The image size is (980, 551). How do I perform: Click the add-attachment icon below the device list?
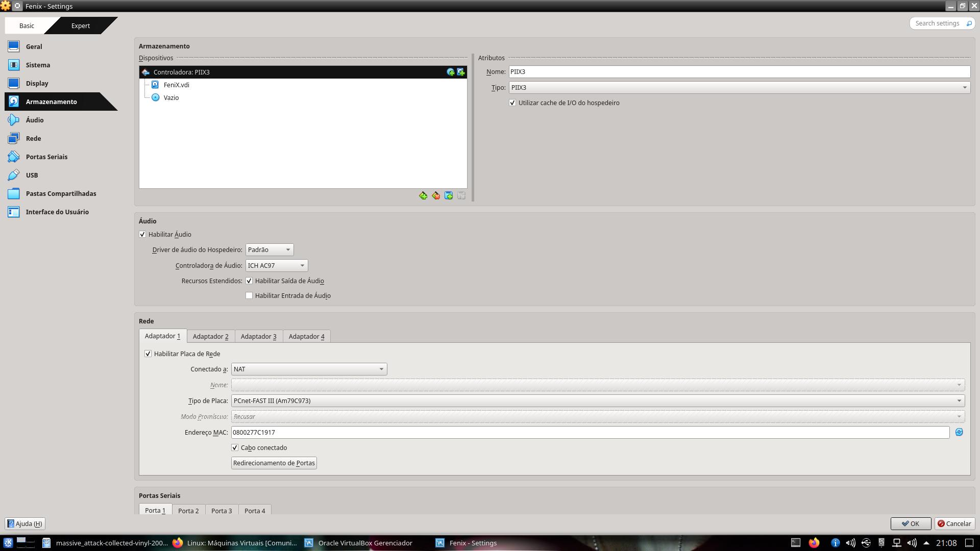tap(449, 196)
